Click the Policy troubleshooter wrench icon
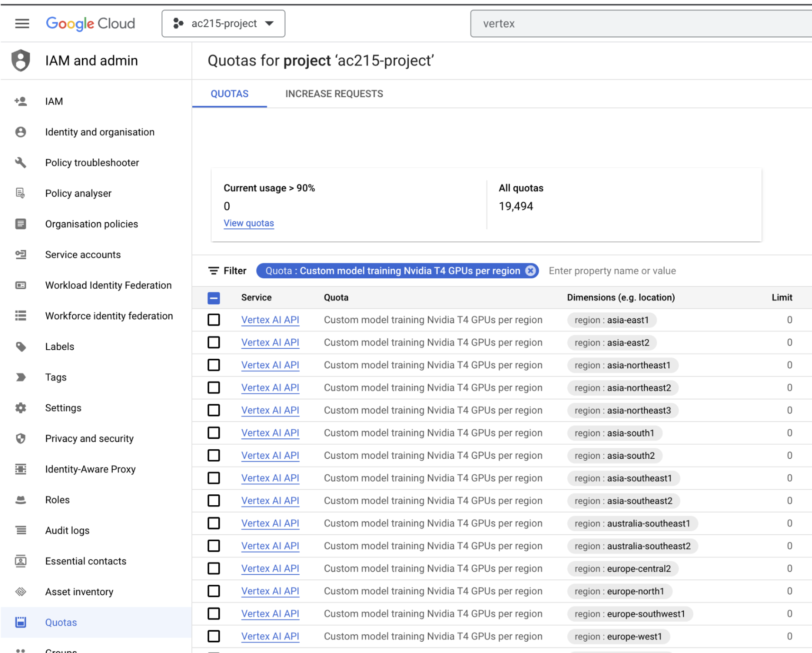The width and height of the screenshot is (812, 653). point(20,162)
